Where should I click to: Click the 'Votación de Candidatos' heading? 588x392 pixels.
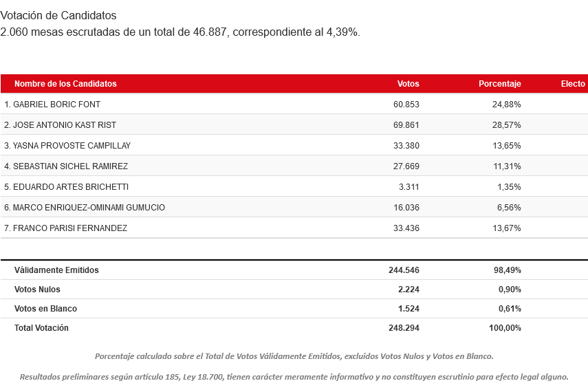(x=58, y=15)
